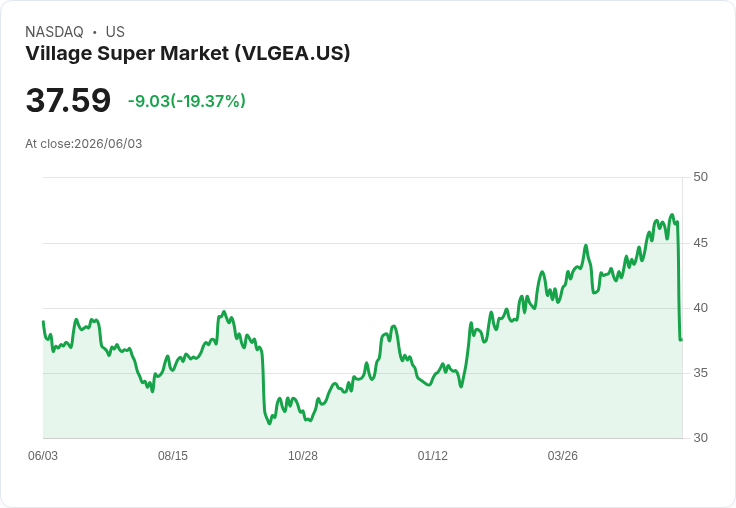This screenshot has height=508, width=736.
Task: Select the 06/03 date axis label
Action: coord(43,455)
